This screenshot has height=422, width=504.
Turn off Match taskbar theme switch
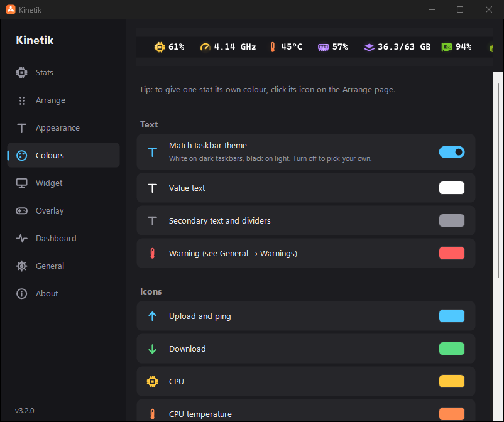tap(452, 152)
